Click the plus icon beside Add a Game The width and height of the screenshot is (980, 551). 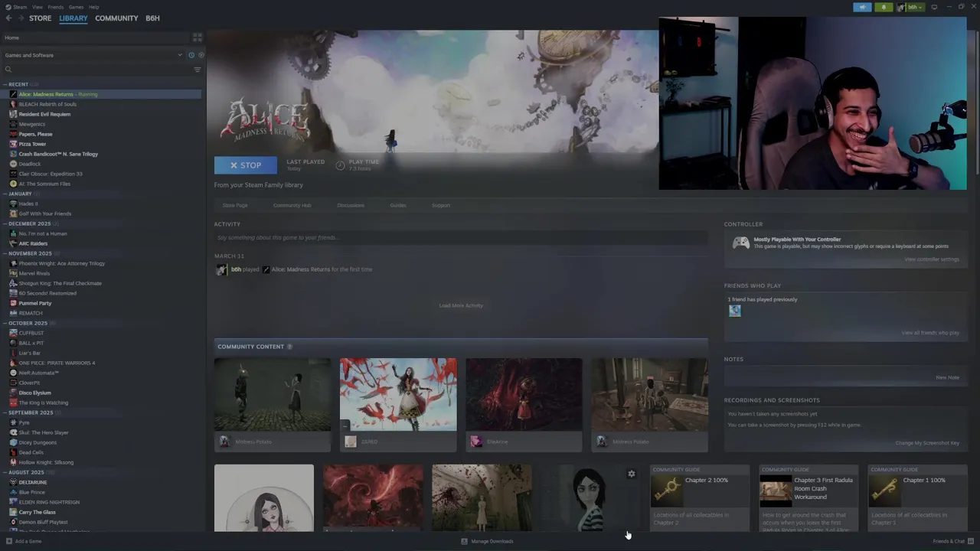tap(10, 541)
